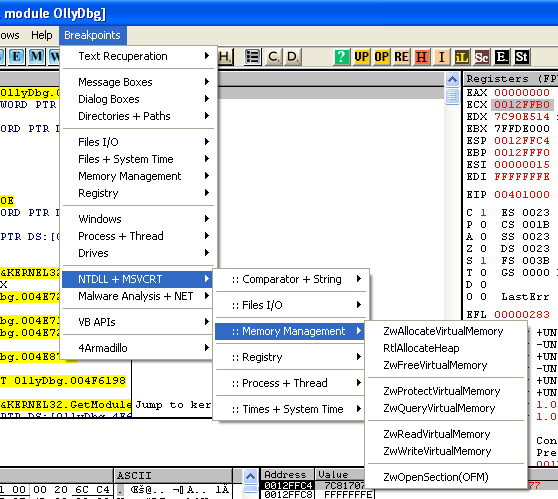Expand Text Recuperation submenu
The height and width of the screenshot is (499, 558).
[x=138, y=56]
